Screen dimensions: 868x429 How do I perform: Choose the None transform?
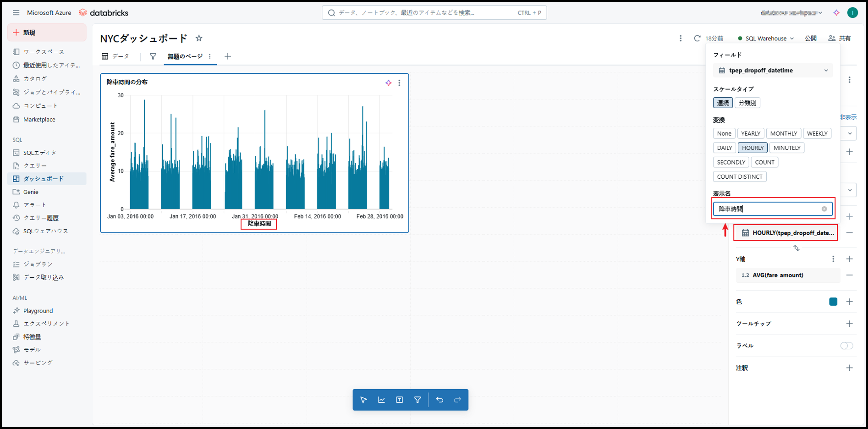click(x=724, y=133)
